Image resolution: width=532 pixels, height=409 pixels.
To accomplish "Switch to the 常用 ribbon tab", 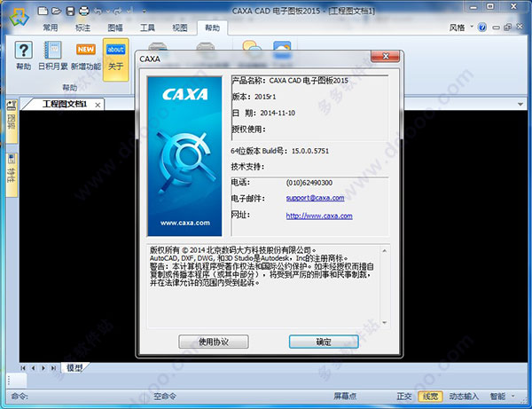I will coord(51,28).
